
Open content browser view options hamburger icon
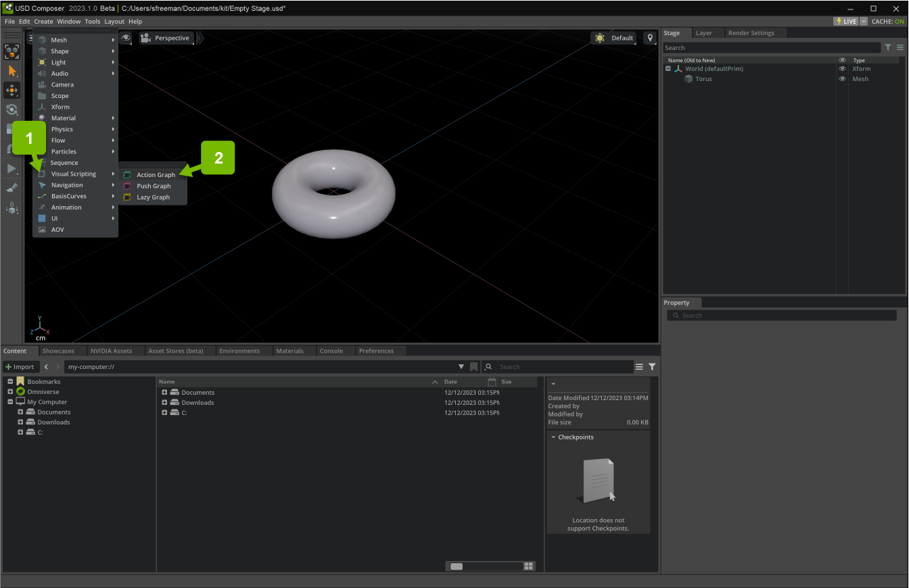(639, 367)
